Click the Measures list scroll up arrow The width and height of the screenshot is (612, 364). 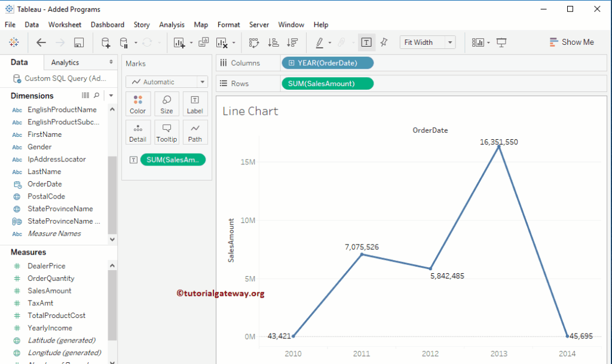pyautogui.click(x=112, y=266)
